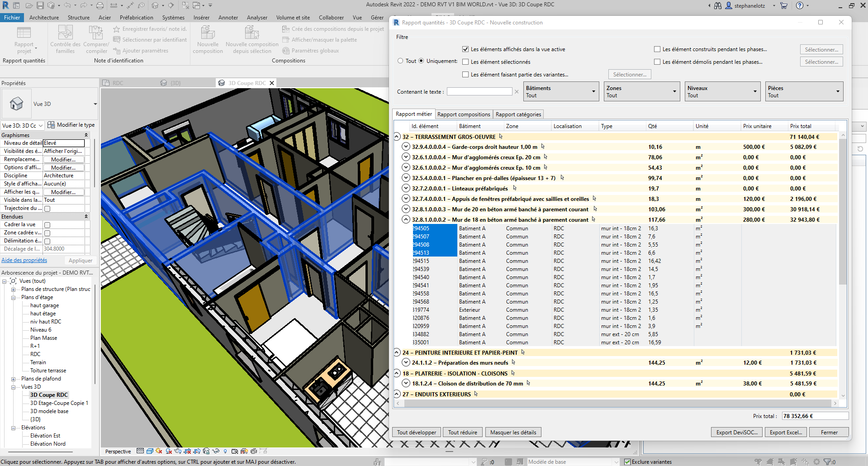The image size is (868, 466).
Task: Collapse the 32.8.1.0.0.0.2 Mur de 18 section
Action: [x=405, y=219]
